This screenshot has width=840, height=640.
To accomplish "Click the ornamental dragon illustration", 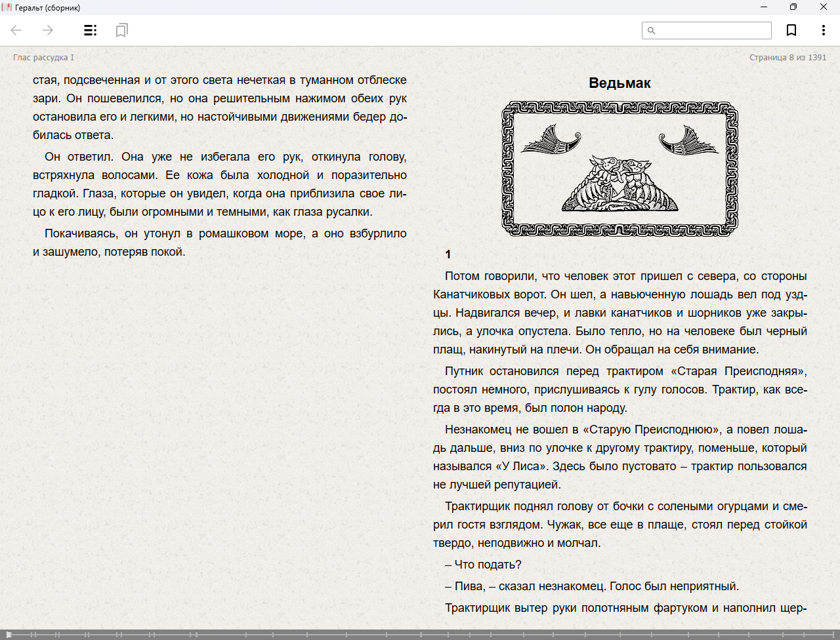I will pyautogui.click(x=619, y=169).
